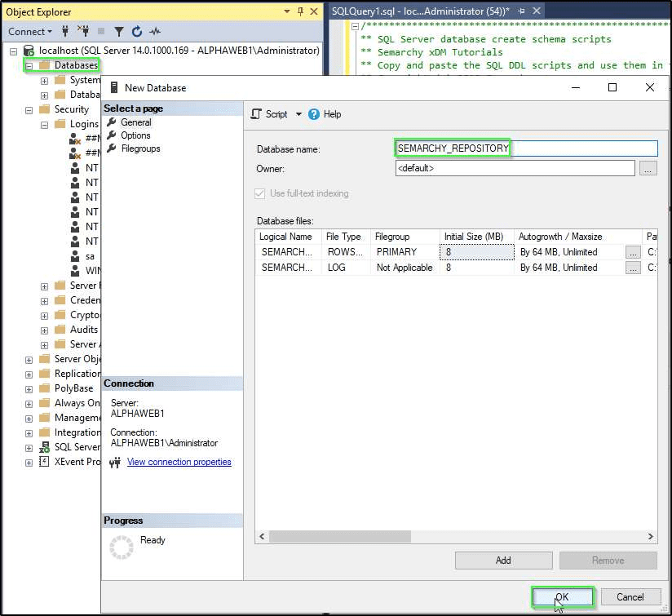Click the Initial Size (MB) column header
672x616 pixels.
476,237
